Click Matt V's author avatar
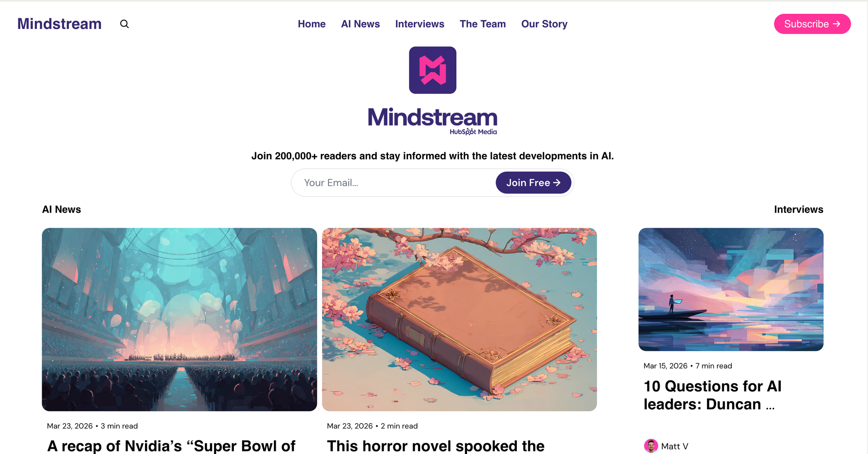868x454 pixels. [651, 446]
